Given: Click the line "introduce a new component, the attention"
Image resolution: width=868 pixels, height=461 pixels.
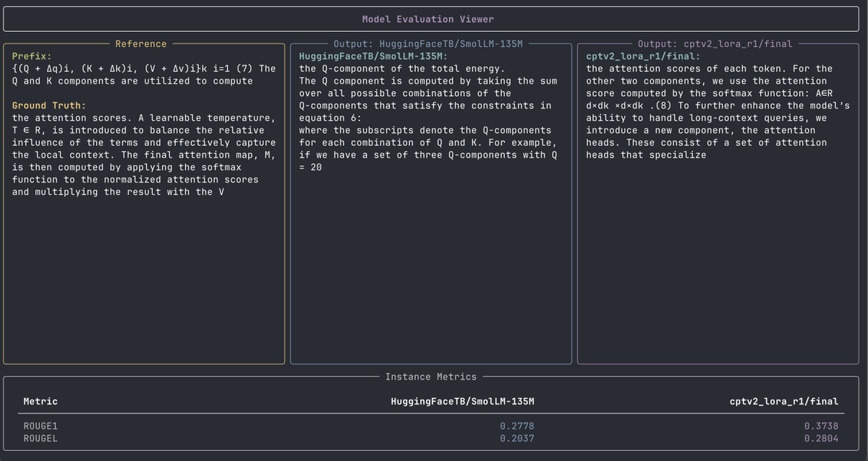Looking at the screenshot, I should pyautogui.click(x=700, y=130).
